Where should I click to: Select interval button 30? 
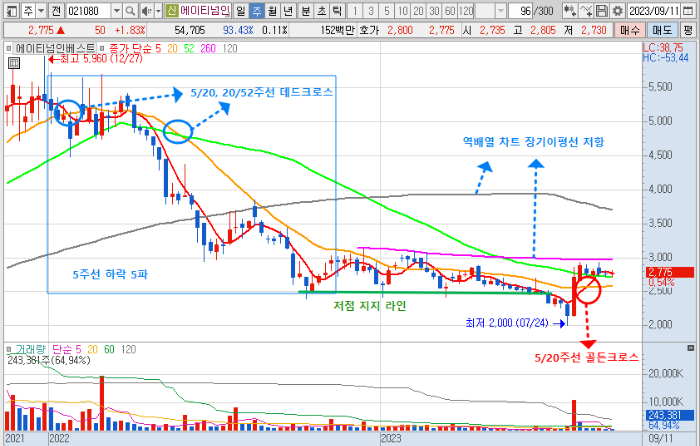tap(434, 10)
